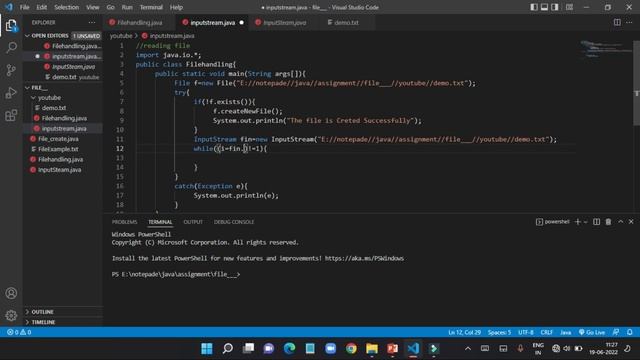Open the Manage settings gear
Image resolution: width=640 pixels, height=360 pixels.
point(11,315)
